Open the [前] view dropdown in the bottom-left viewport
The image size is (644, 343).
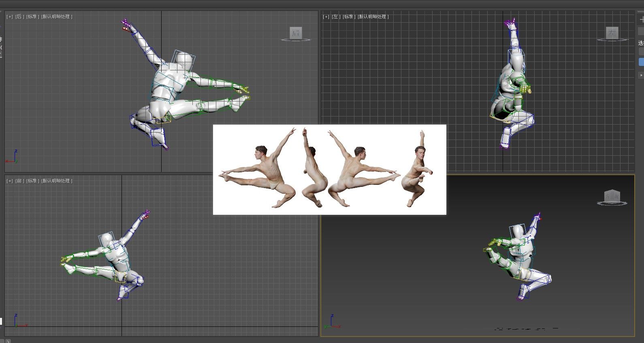19,181
